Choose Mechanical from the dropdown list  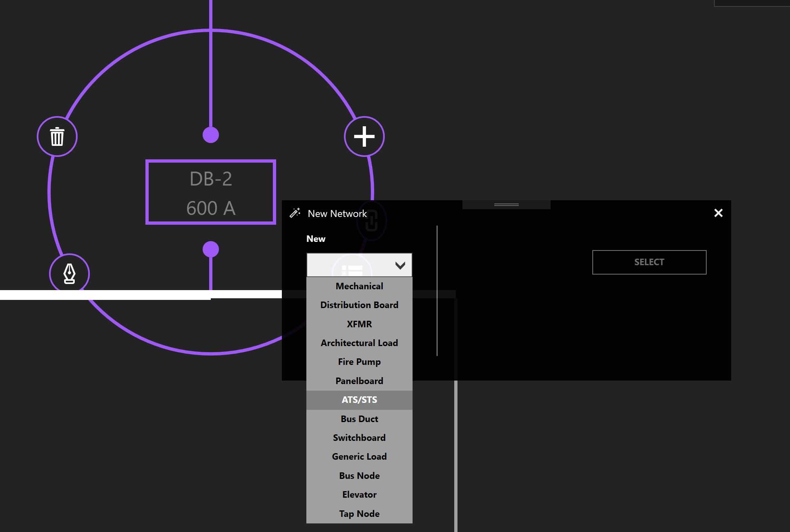(x=359, y=286)
